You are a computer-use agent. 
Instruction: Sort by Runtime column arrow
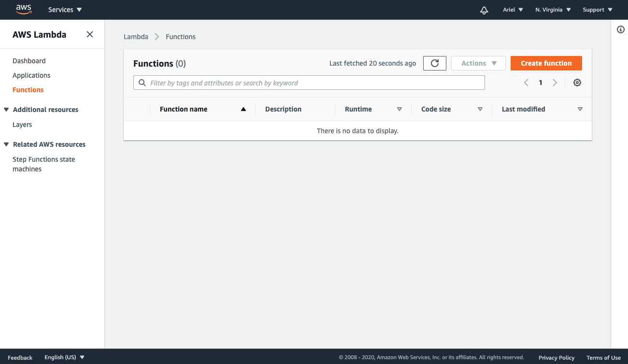[400, 109]
